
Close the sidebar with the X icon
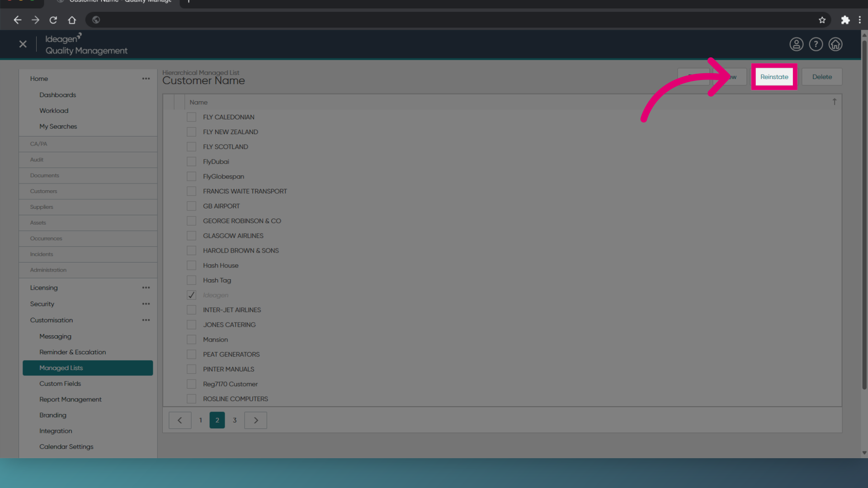click(x=23, y=44)
